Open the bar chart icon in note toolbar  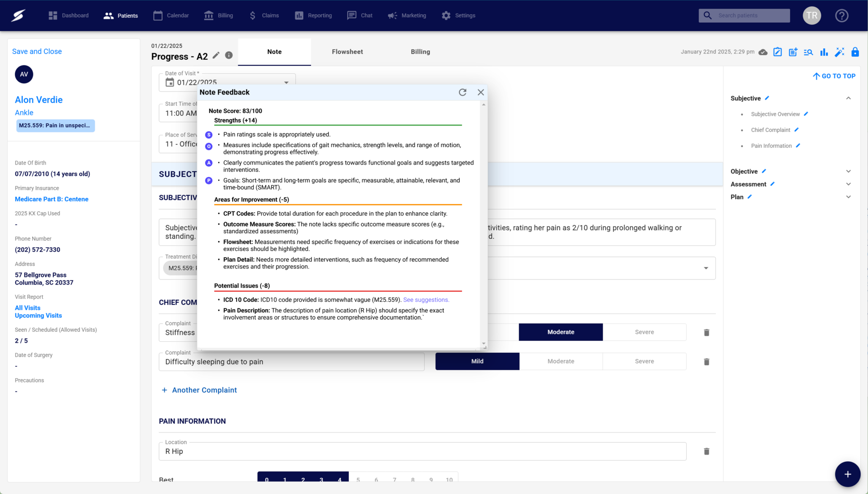coord(823,52)
